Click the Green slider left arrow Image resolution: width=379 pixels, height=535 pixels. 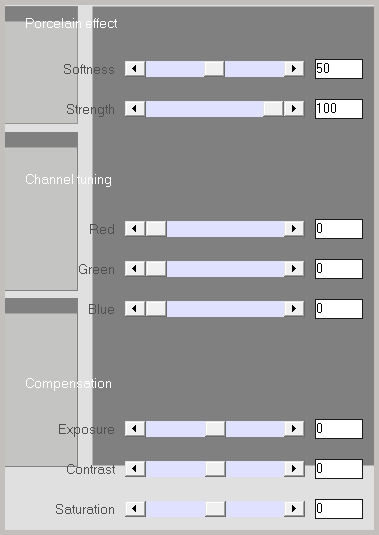(135, 269)
